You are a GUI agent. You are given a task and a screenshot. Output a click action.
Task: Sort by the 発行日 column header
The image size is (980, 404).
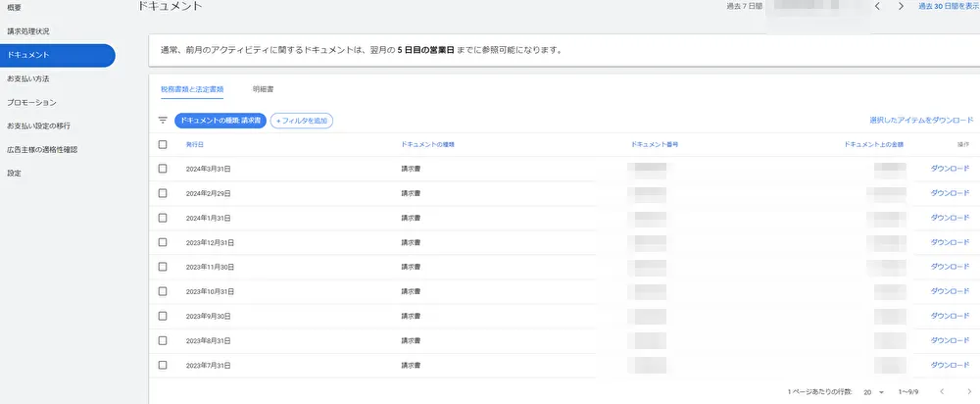point(195,144)
